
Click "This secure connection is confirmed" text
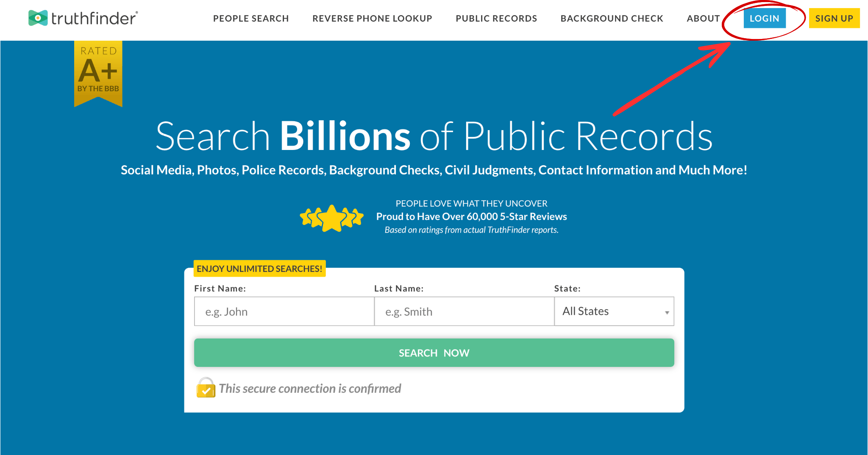[310, 388]
